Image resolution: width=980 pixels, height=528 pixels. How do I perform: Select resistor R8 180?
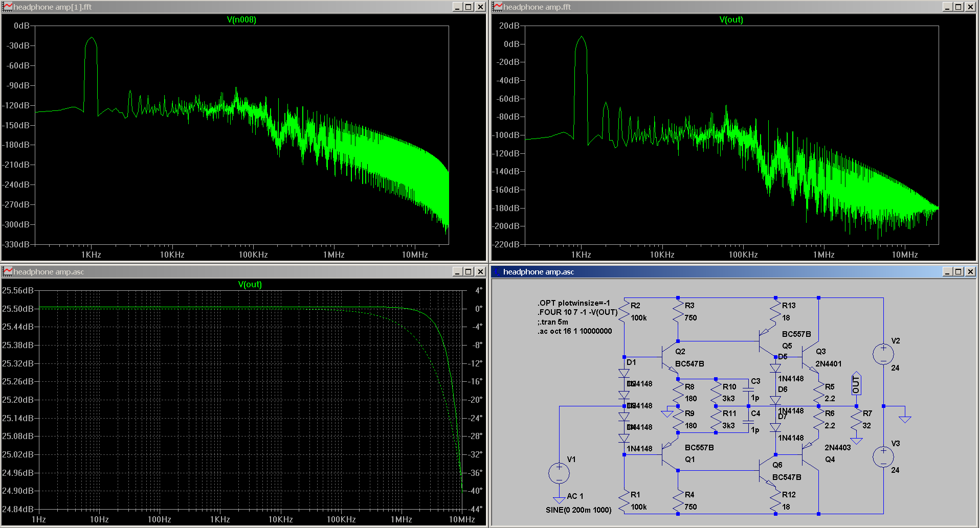click(678, 393)
